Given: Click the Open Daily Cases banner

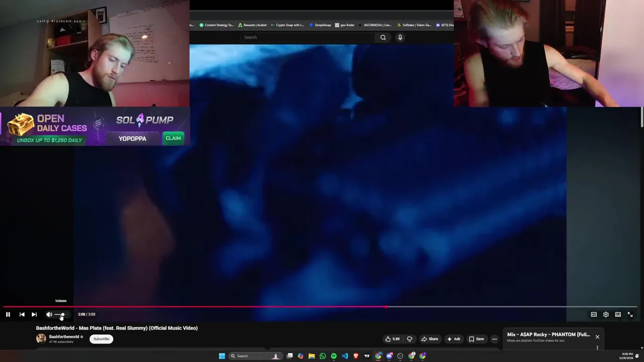Looking at the screenshot, I should 47,127.
